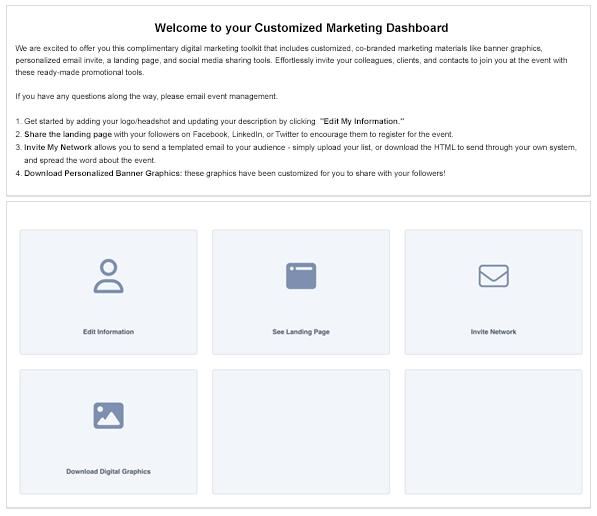Click "Download Personalized Banner Graphics" text
Image resolution: width=597 pixels, height=516 pixels.
103,173
